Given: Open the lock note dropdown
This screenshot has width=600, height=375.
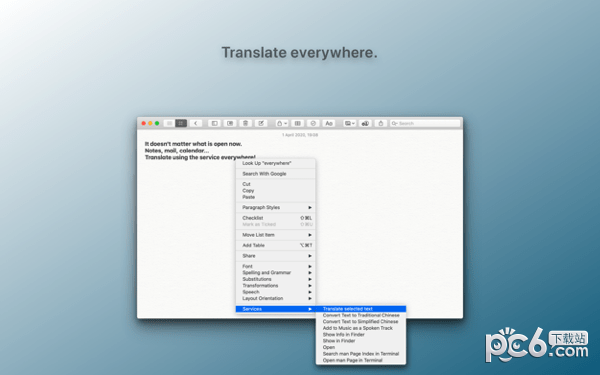Looking at the screenshot, I should pos(282,123).
